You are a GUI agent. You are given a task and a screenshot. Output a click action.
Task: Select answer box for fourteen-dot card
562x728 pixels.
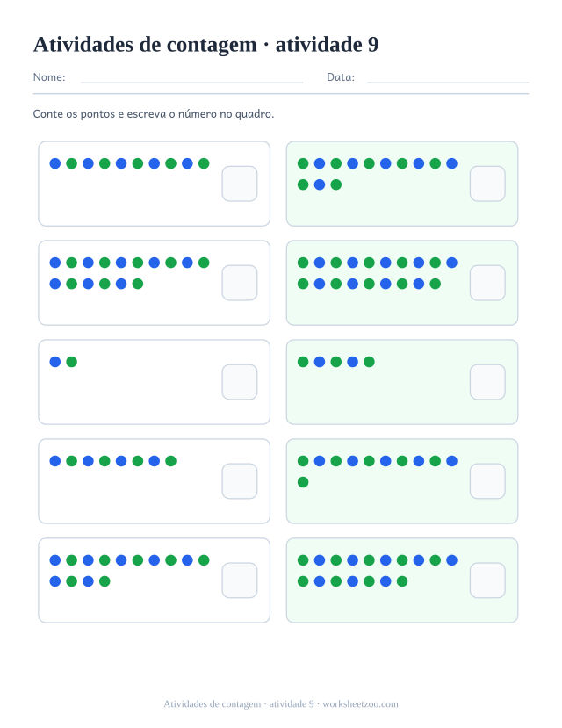pos(240,580)
